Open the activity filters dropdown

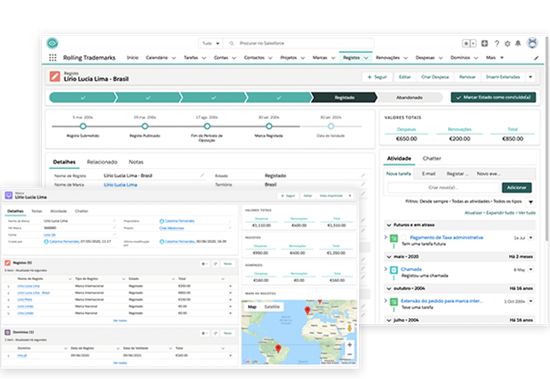pyautogui.click(x=531, y=202)
